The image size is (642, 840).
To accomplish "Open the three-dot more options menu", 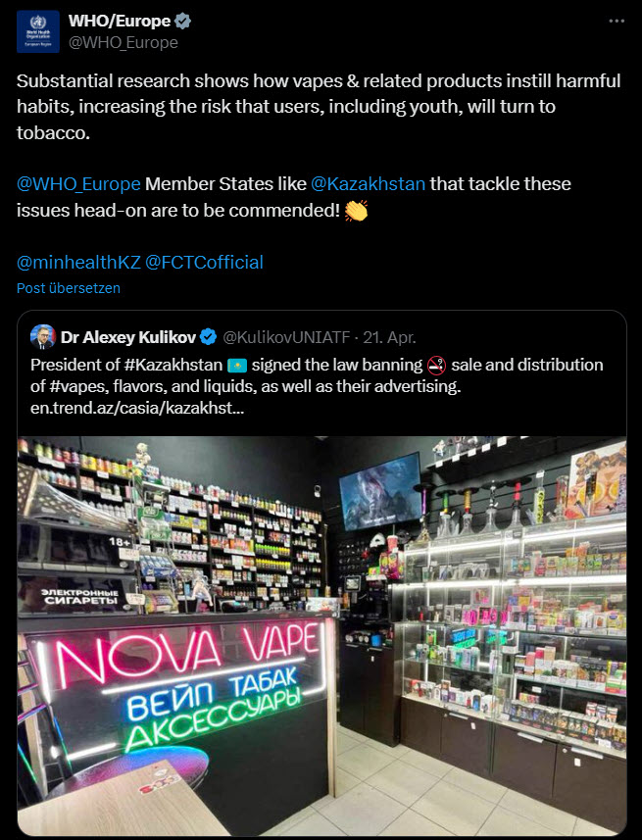I will 617,21.
